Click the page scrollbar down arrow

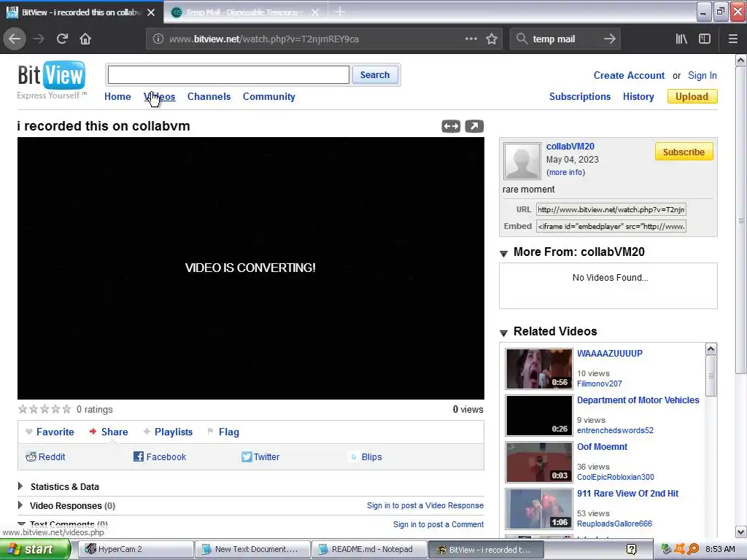pos(741,532)
